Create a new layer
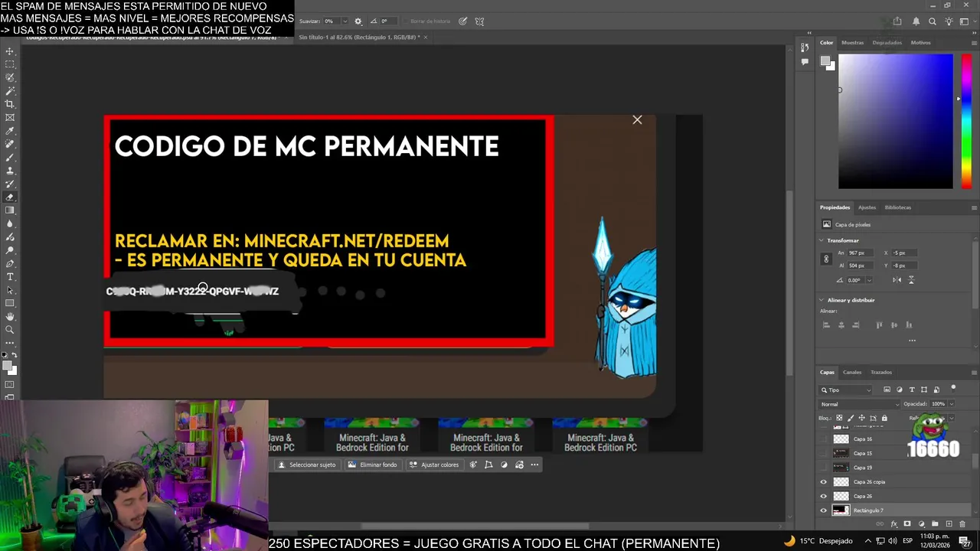 (x=949, y=524)
